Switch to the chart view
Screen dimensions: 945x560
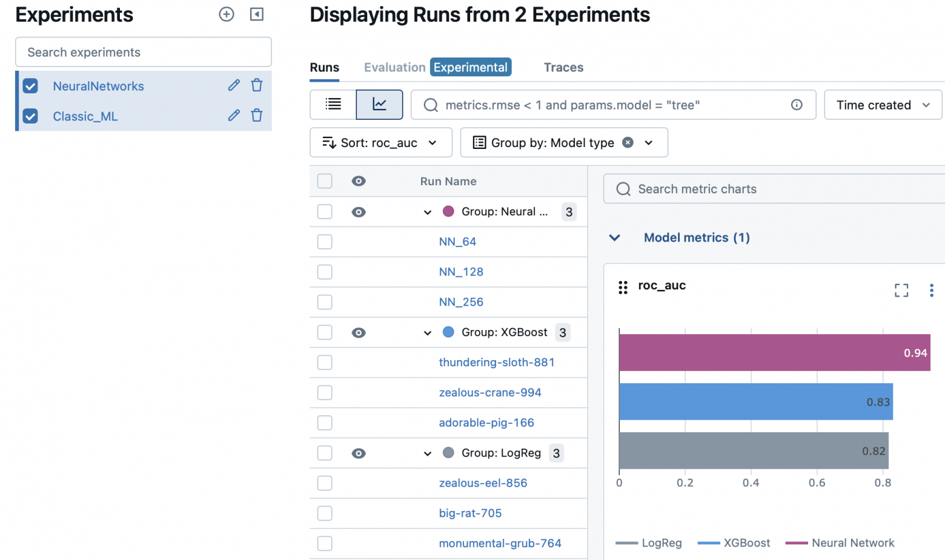[x=379, y=105]
